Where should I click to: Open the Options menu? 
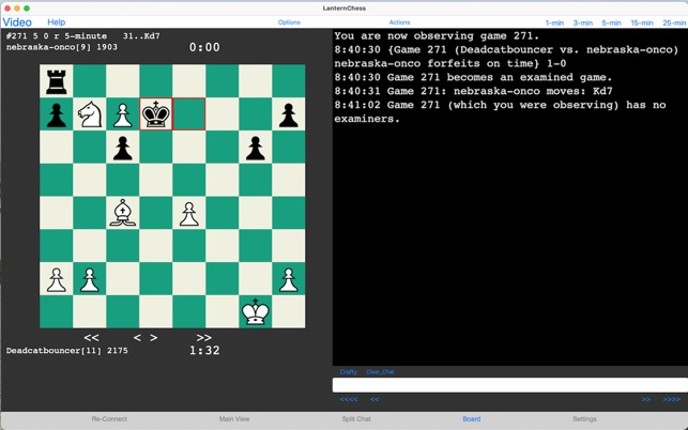[x=289, y=22]
